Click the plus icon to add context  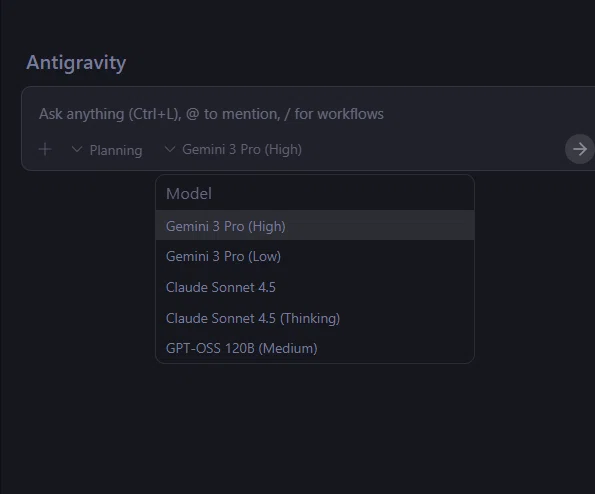(45, 149)
